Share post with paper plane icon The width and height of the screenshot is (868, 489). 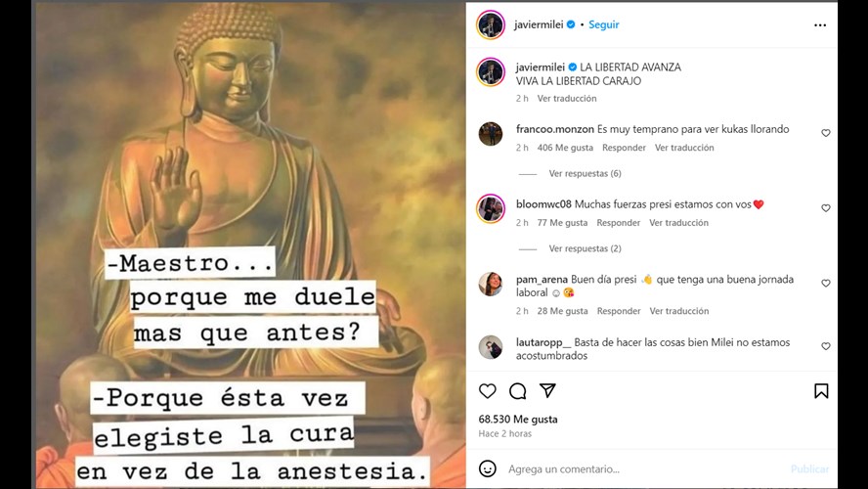point(547,390)
